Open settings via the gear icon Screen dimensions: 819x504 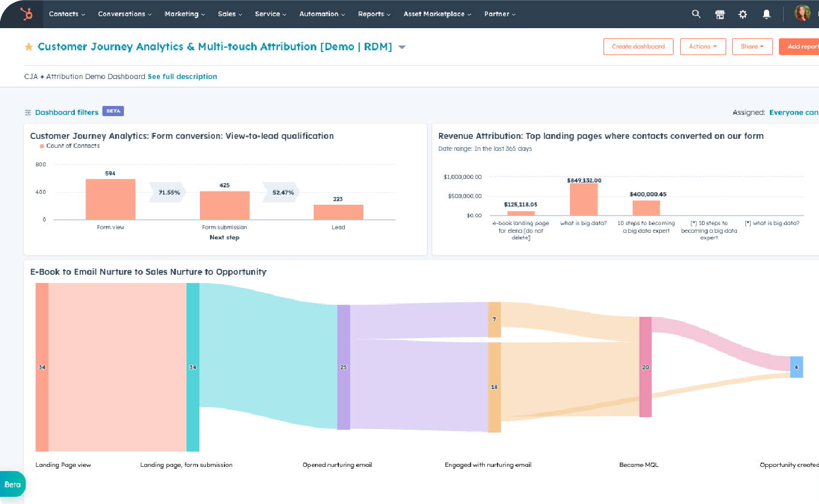(743, 14)
